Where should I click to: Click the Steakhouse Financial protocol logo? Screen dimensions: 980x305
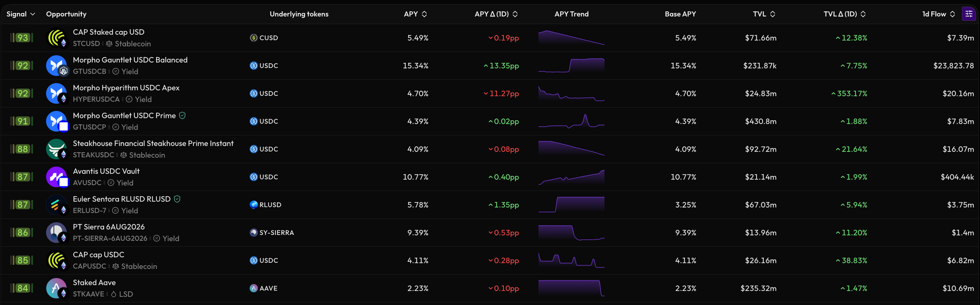point(57,149)
